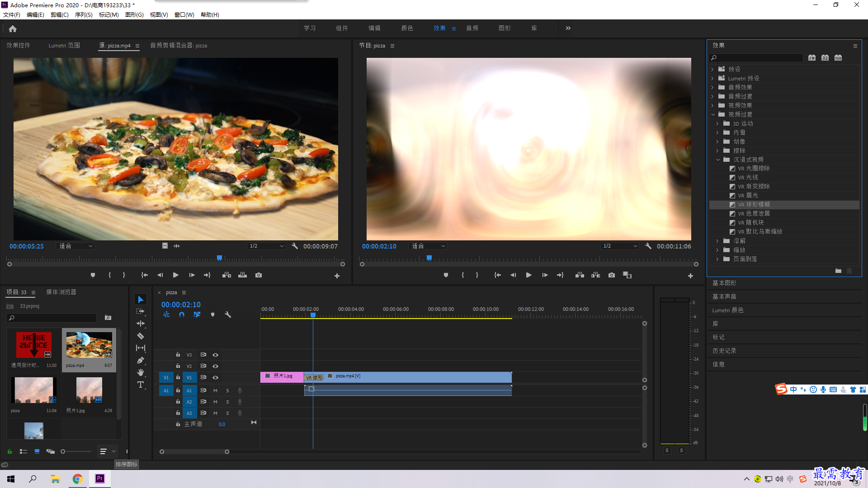This screenshot has height=488, width=868.
Task: Select the pizza.mp4 thumbnail in project
Action: (x=89, y=345)
